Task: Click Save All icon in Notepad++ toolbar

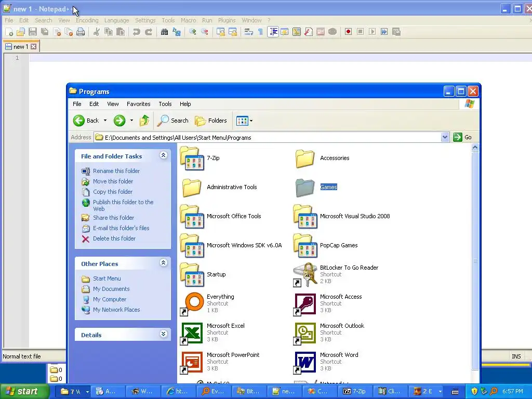Action: (x=45, y=32)
